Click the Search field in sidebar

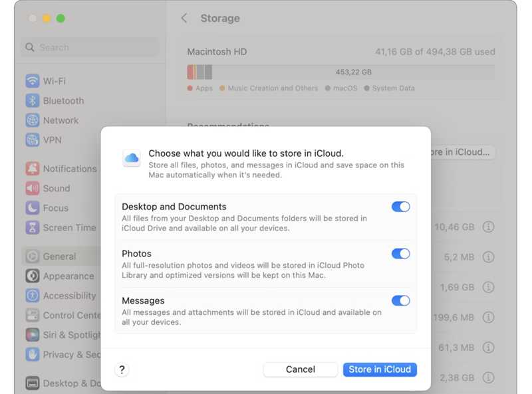click(90, 48)
